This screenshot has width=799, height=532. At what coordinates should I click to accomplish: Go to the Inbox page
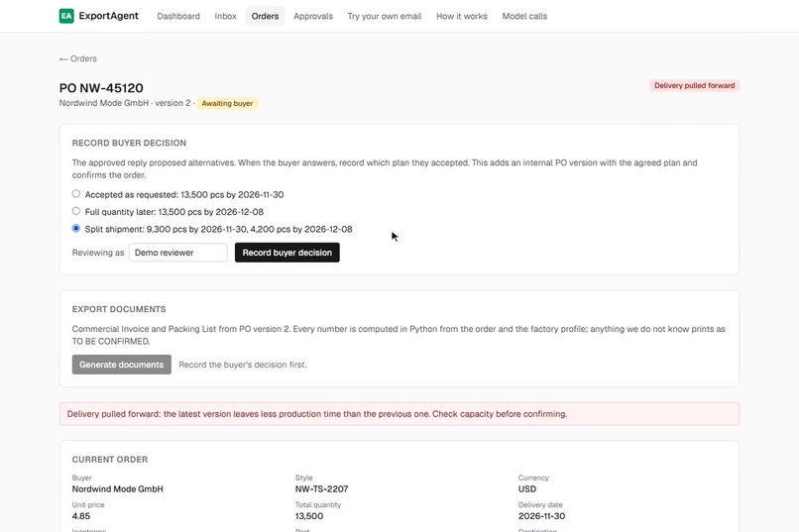pos(225,16)
